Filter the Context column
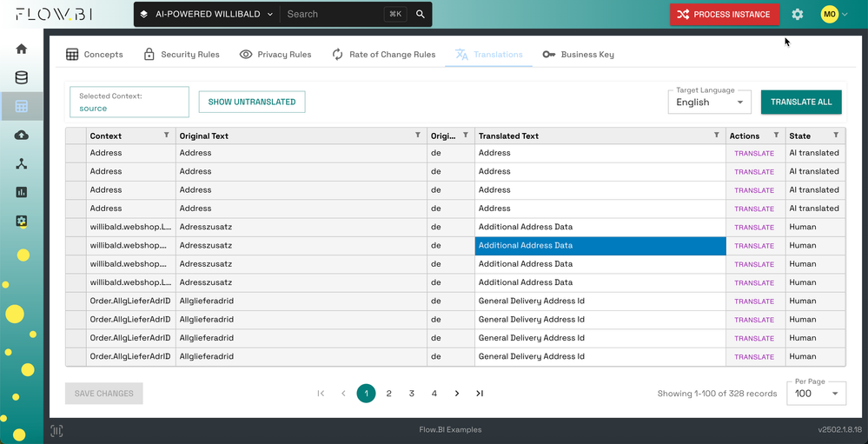Image resolution: width=868 pixels, height=444 pixels. (167, 135)
